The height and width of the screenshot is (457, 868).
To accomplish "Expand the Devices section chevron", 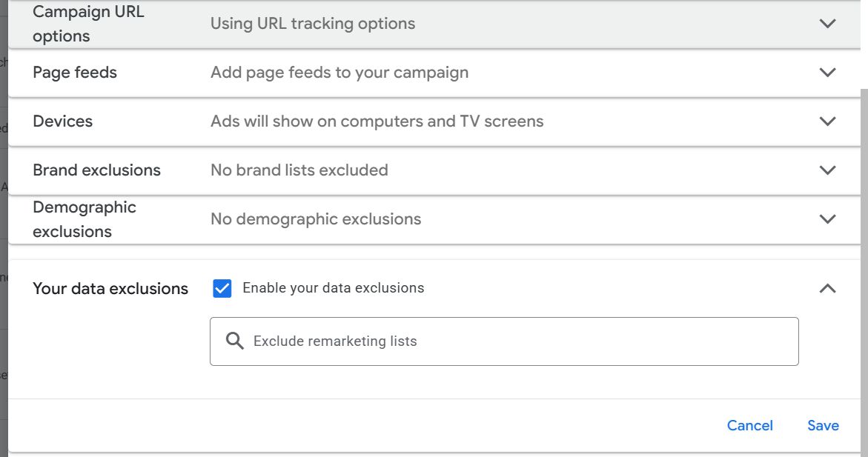I will tap(827, 121).
